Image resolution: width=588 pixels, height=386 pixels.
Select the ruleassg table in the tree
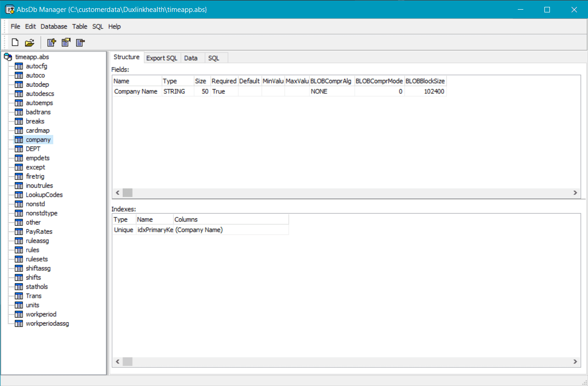(x=37, y=241)
